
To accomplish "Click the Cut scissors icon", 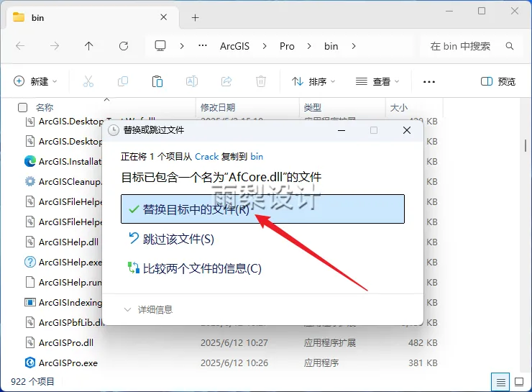I will (x=88, y=81).
